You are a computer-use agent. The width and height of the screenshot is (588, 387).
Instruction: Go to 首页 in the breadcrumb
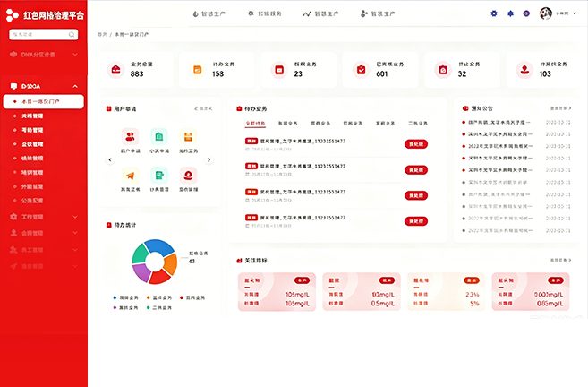pos(102,35)
